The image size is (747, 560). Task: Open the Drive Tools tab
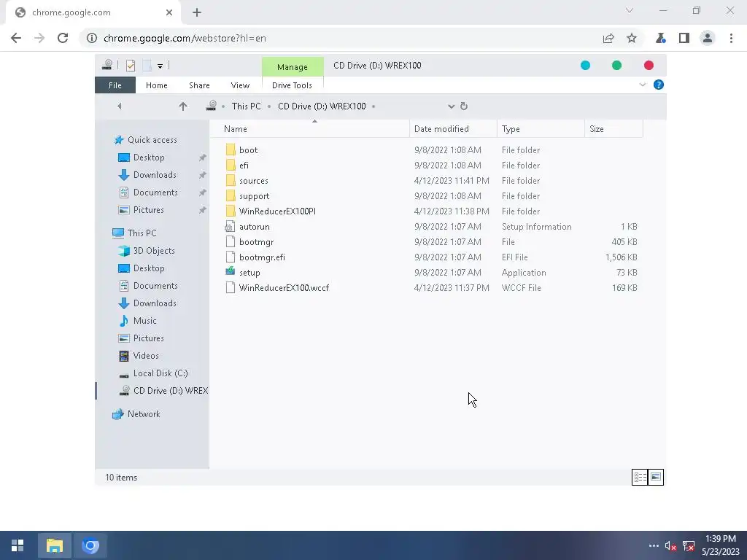tap(292, 85)
